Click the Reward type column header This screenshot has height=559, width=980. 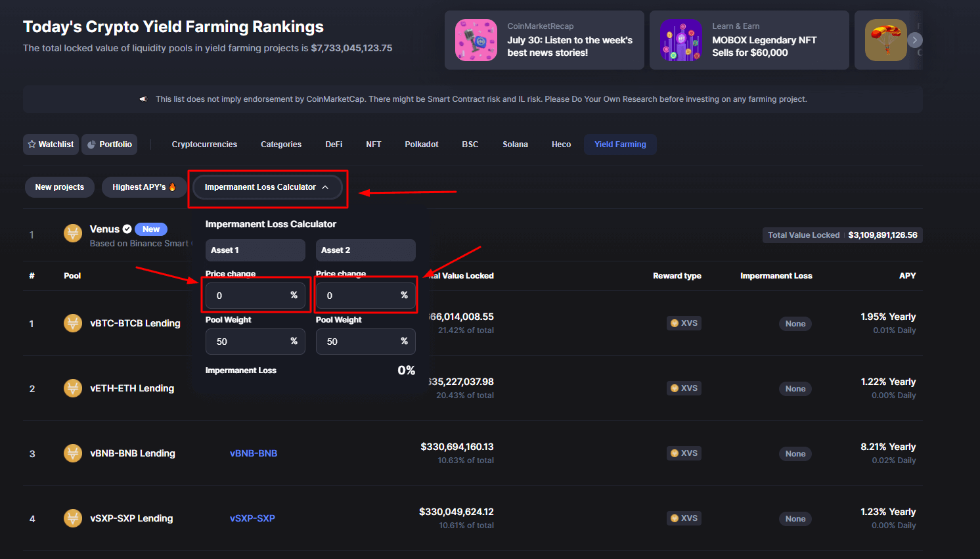[677, 276]
